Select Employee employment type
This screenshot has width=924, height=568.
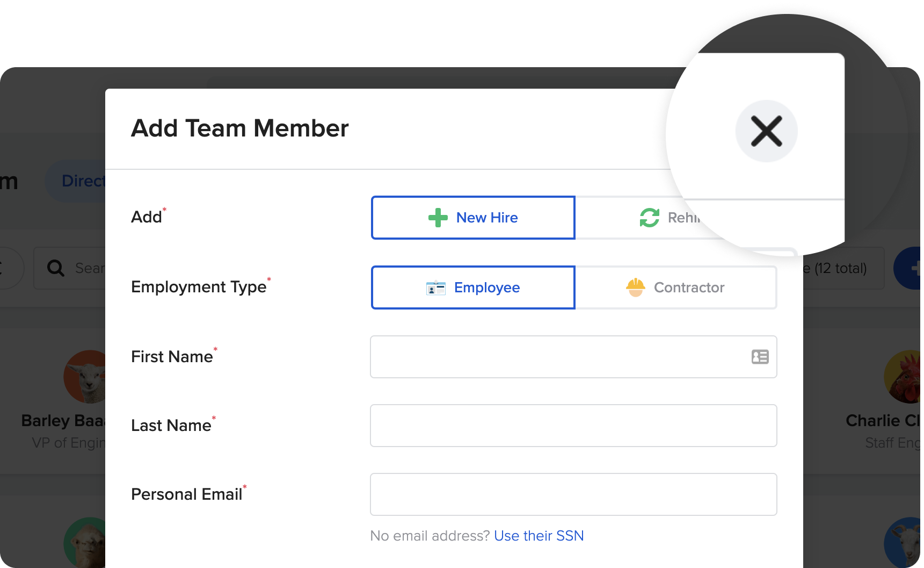(x=473, y=287)
